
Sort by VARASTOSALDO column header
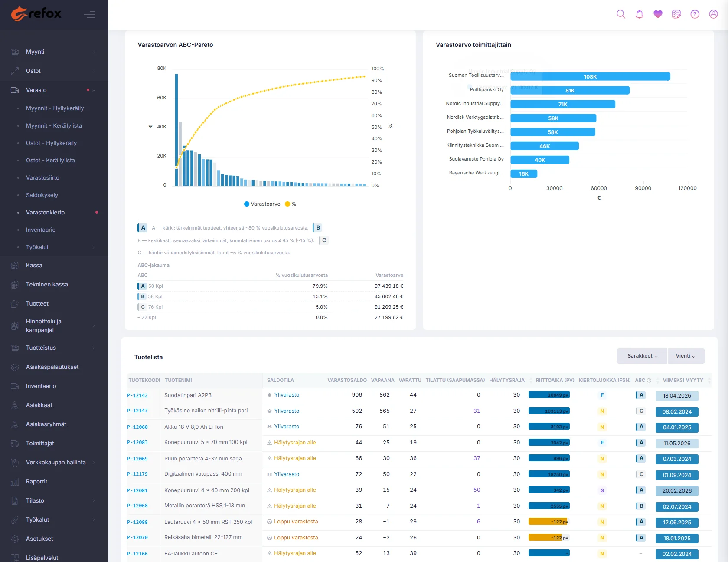coord(347,381)
